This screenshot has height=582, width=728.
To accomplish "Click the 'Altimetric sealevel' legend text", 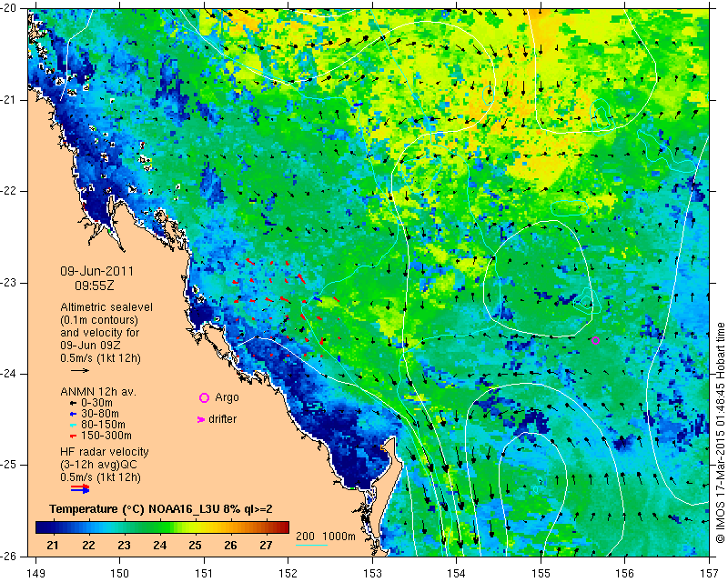I will point(106,307).
